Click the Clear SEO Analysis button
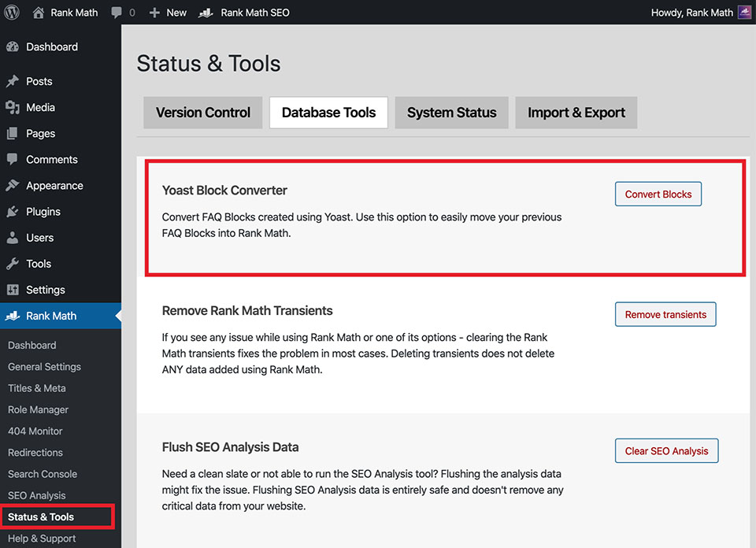Viewport: 756px width, 548px height. [x=666, y=451]
